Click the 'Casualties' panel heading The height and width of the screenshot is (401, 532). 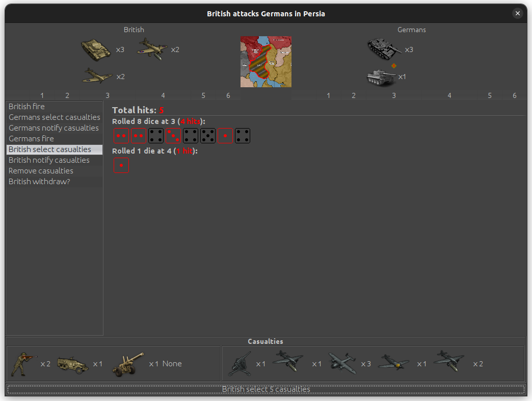pyautogui.click(x=265, y=341)
